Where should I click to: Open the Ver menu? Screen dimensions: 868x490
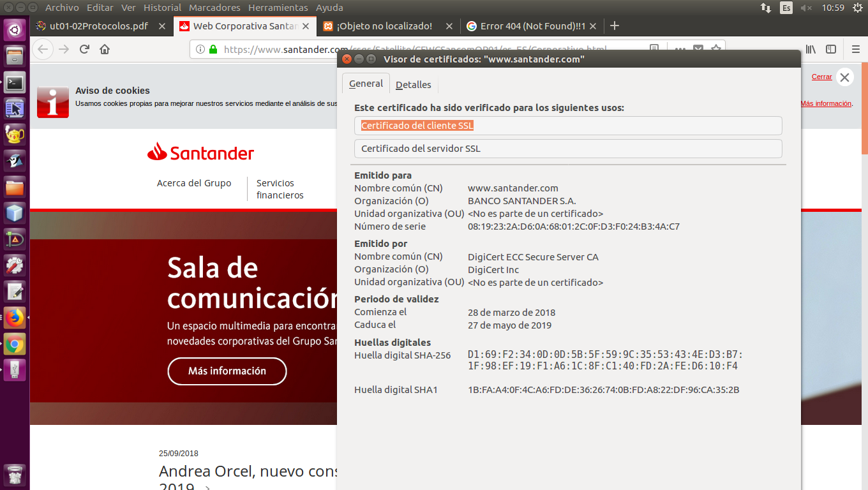pyautogui.click(x=128, y=8)
